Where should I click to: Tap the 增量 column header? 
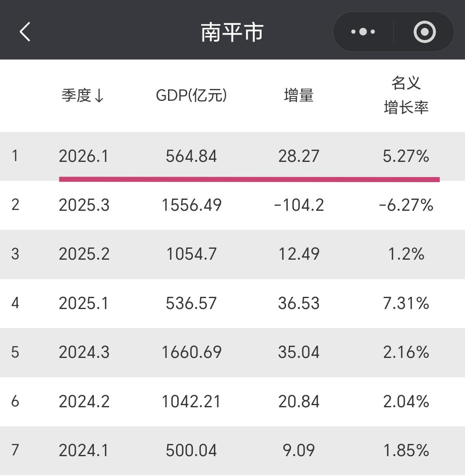click(298, 96)
